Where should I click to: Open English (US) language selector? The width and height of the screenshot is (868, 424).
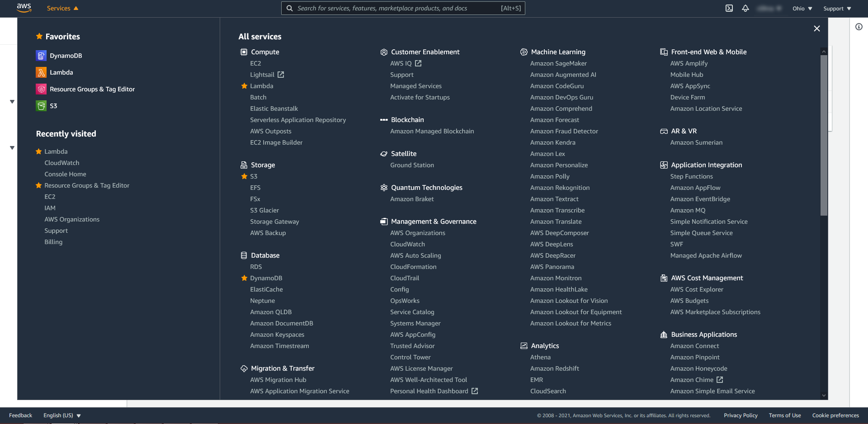(62, 415)
